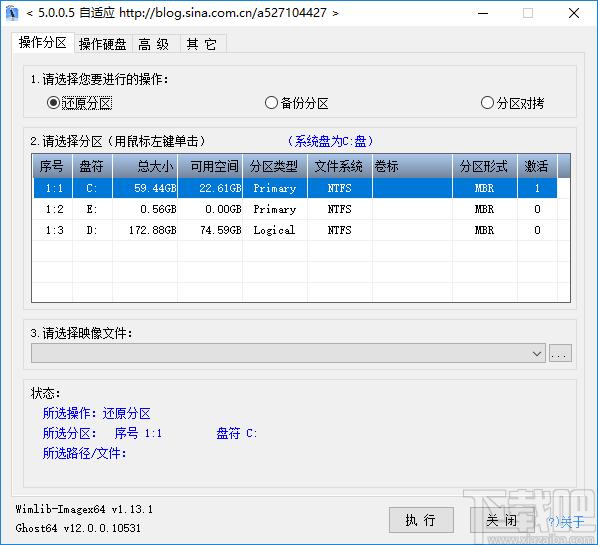598x545 pixels.
Task: Click the 分区类型 column header
Action: tap(275, 166)
